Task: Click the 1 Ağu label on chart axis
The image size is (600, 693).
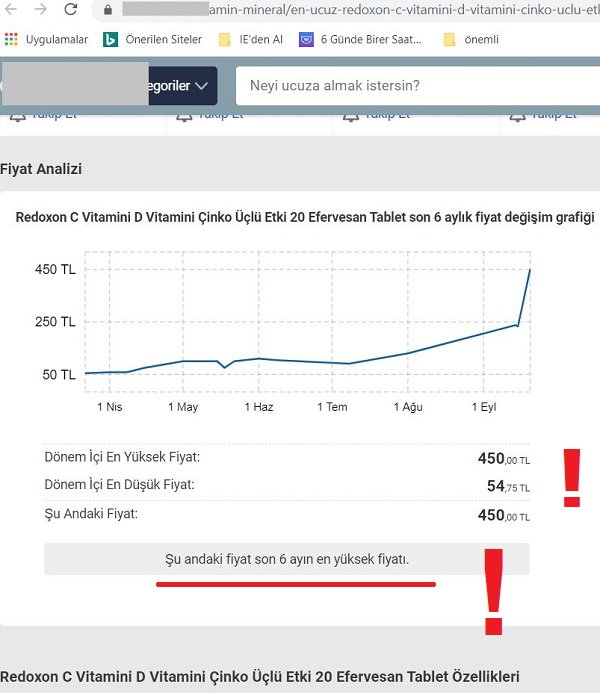Action: coord(407,407)
